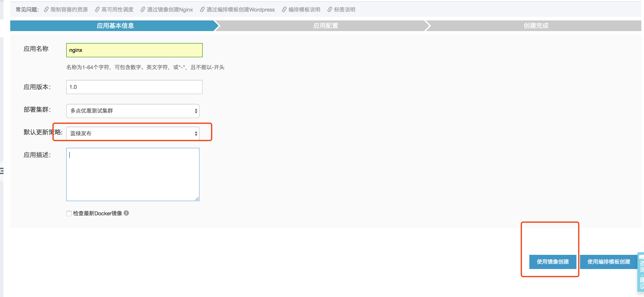Select the 创建完成 step tab

pos(536,26)
